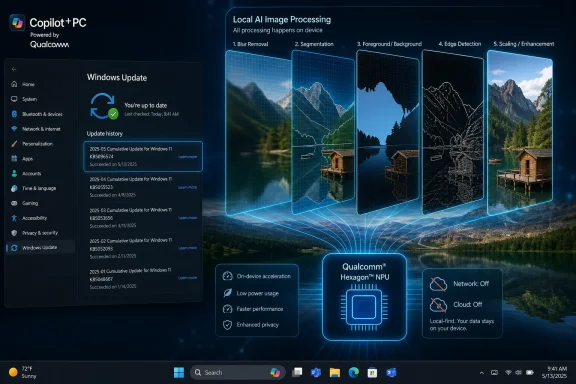Open the weather widget showing 72°F Sunny
This screenshot has height=384, width=576.
click(x=22, y=372)
